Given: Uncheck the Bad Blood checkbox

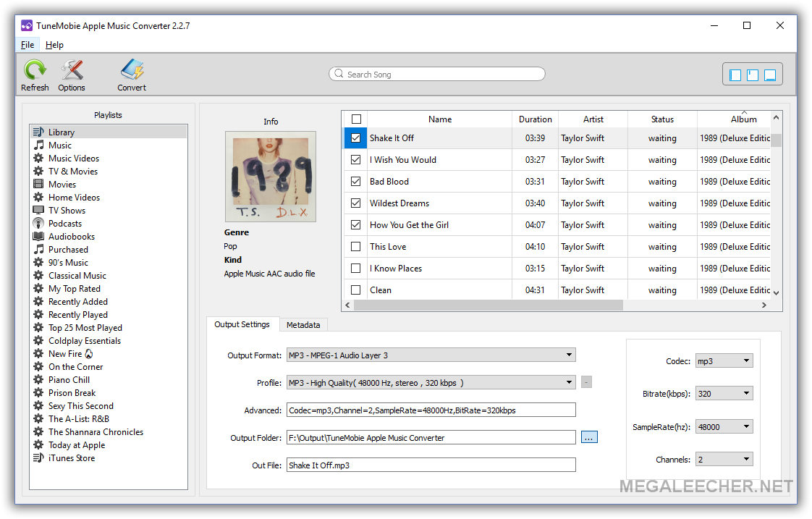Looking at the screenshot, I should 356,181.
